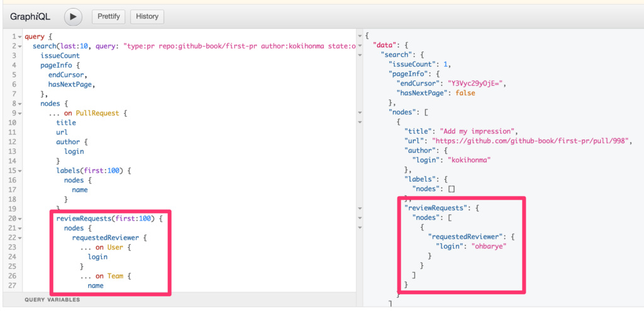Click the "Add my impression" title value
644x311 pixels.
click(478, 132)
